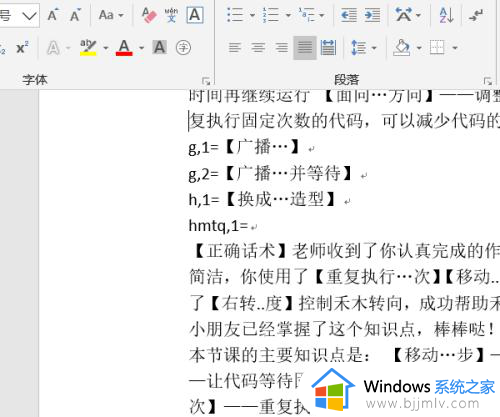Open font color dropdown arrow
500x417 pixels.
(x=142, y=48)
